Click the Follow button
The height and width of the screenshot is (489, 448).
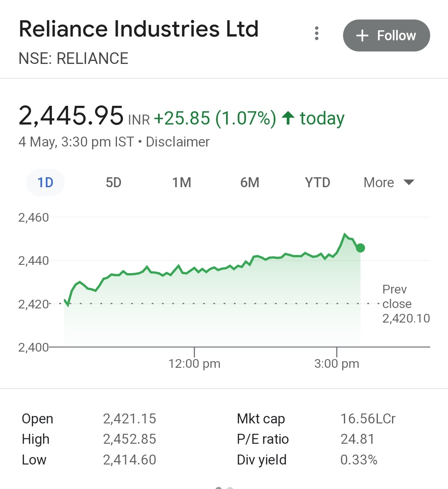coord(386,36)
